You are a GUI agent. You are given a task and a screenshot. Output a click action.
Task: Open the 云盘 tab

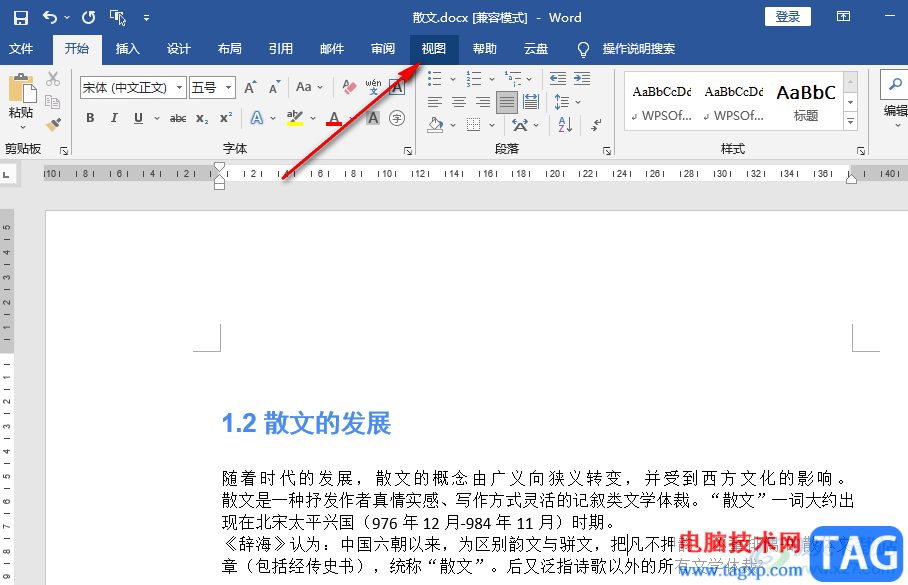point(536,49)
